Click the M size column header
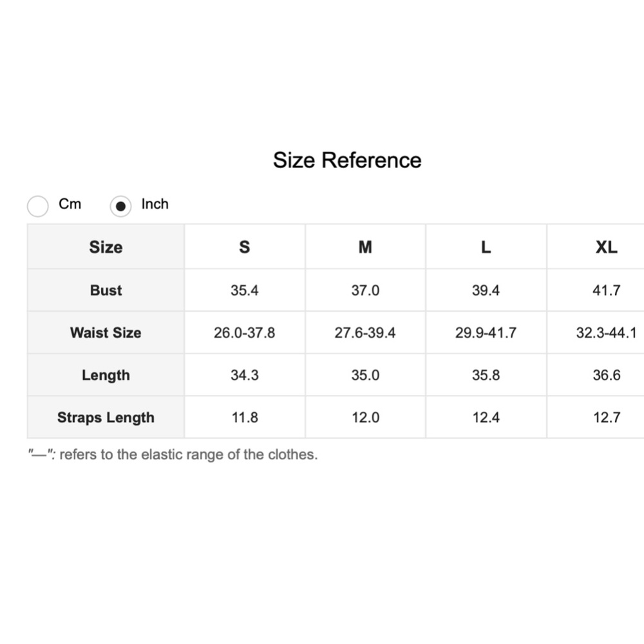Image resolution: width=644 pixels, height=644 pixels. coord(365,247)
